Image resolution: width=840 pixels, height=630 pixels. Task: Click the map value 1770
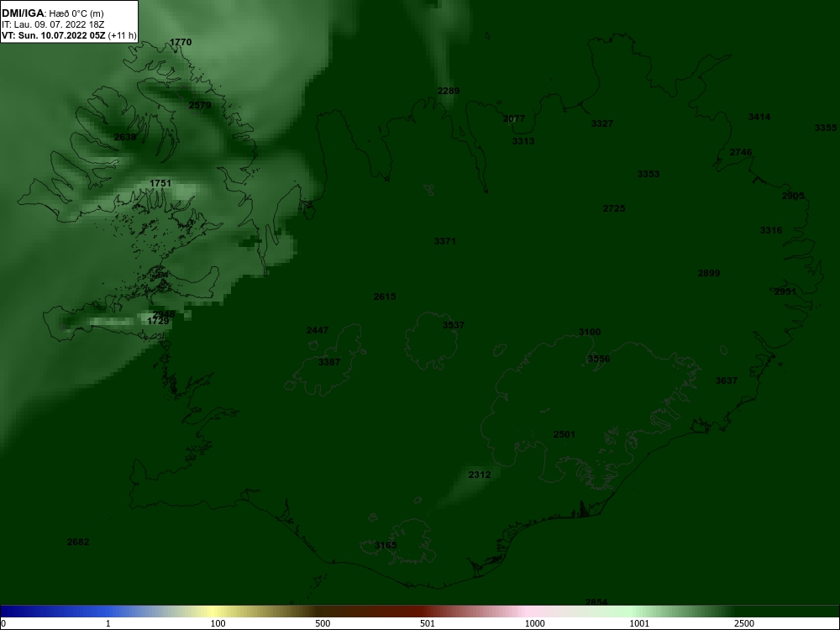coord(181,42)
